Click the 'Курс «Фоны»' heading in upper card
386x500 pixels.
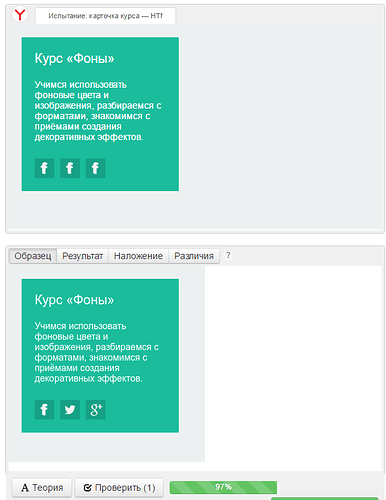point(74,58)
